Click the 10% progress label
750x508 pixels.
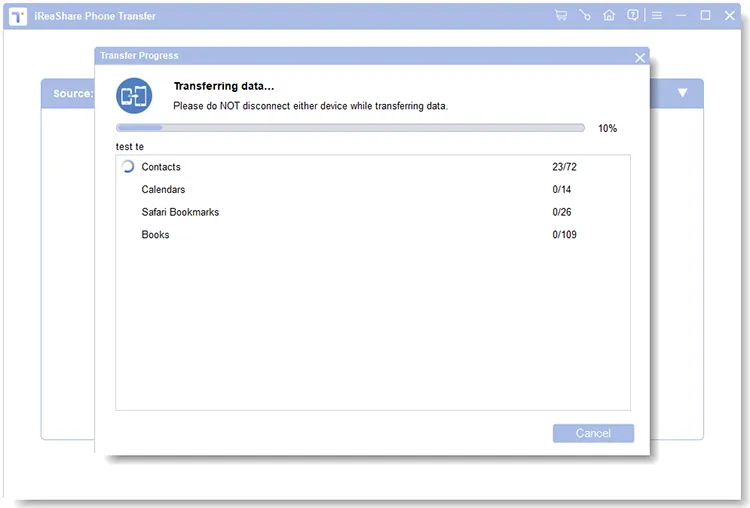pos(607,128)
